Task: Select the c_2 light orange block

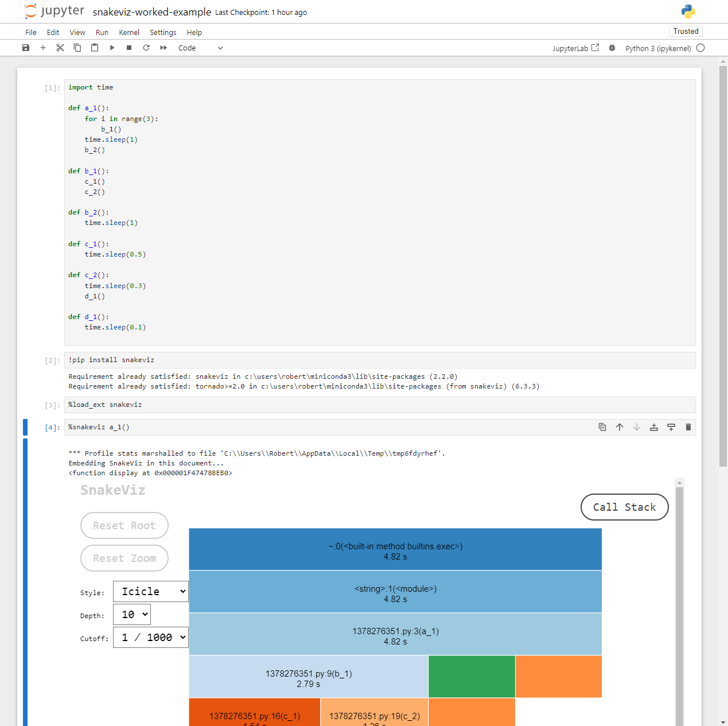Action: [375, 712]
